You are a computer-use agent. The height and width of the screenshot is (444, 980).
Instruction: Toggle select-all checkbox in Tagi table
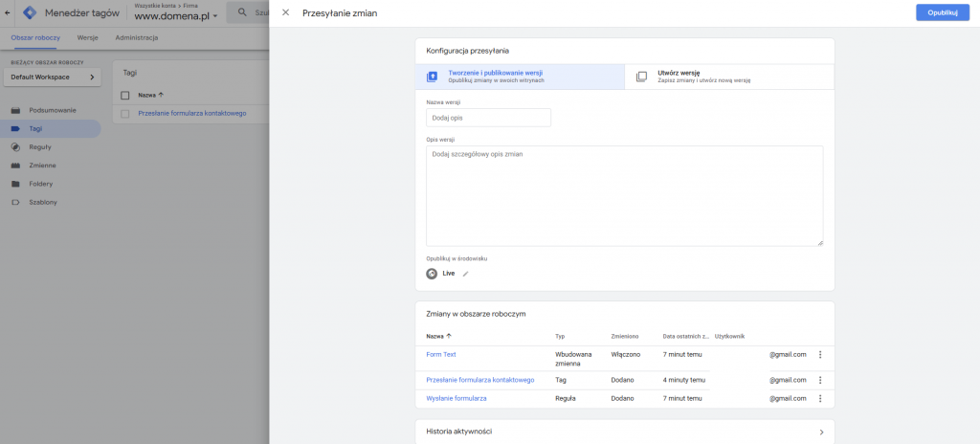click(x=125, y=95)
